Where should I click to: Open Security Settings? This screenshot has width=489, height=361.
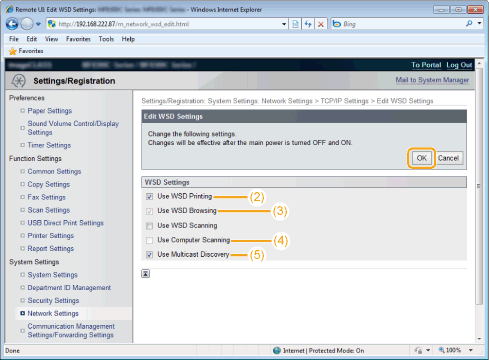53,301
